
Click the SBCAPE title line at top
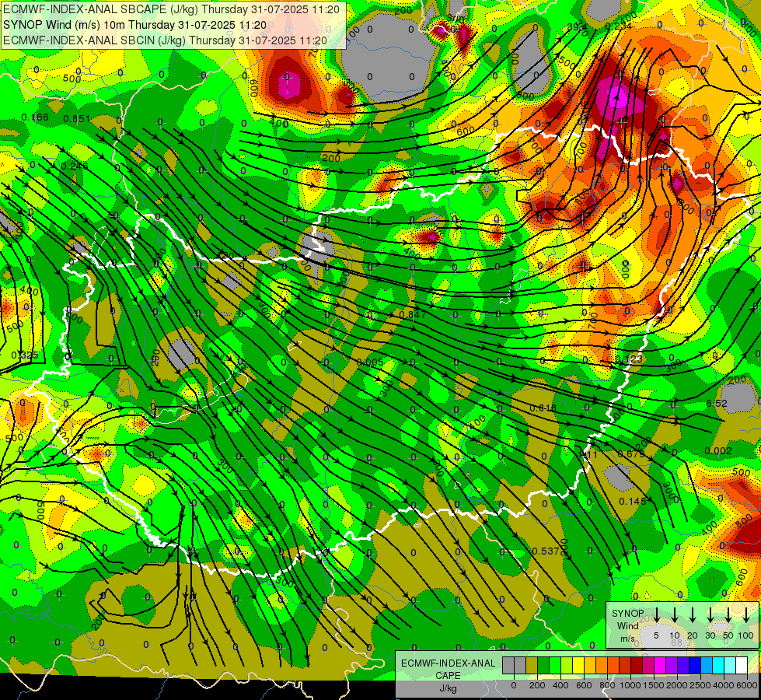coord(171,9)
